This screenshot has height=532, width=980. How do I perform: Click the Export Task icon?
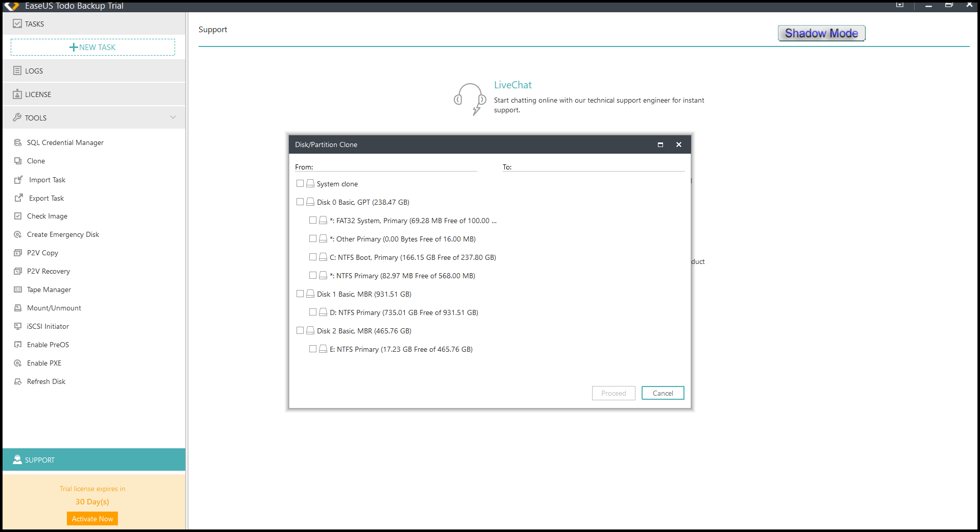click(x=18, y=198)
